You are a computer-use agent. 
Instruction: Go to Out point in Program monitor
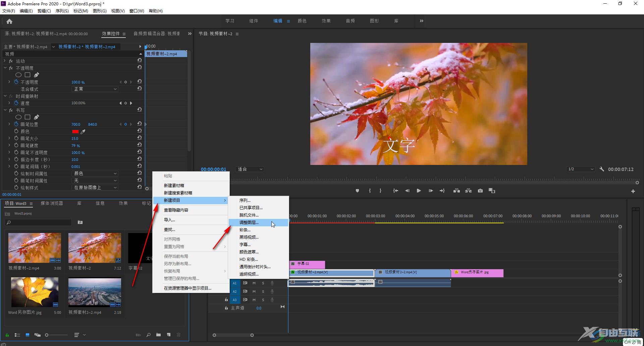click(442, 191)
